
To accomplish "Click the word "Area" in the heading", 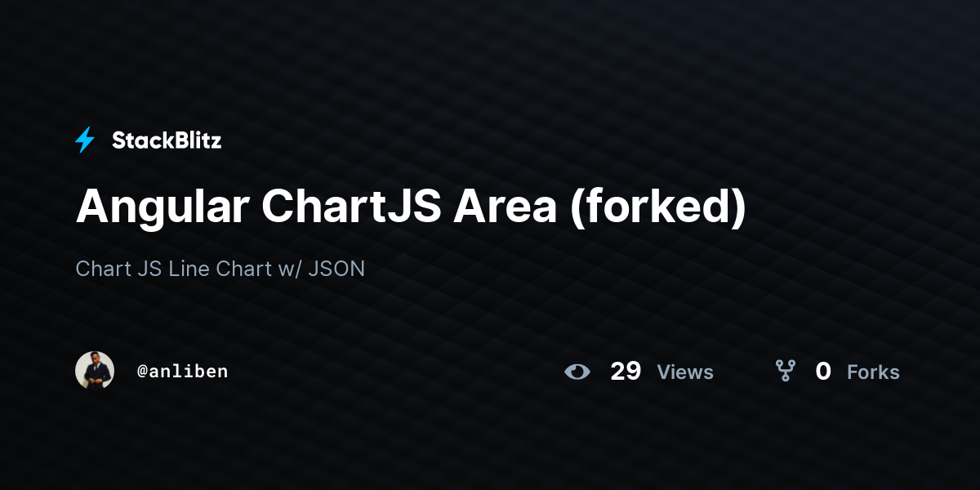I will coord(505,207).
